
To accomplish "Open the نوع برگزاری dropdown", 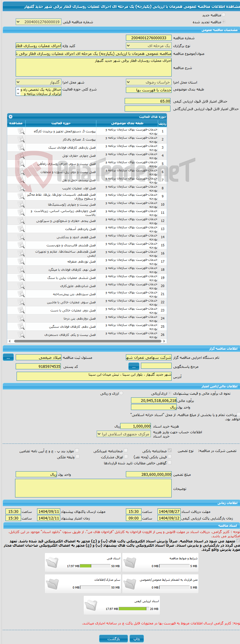I will click(148, 46).
